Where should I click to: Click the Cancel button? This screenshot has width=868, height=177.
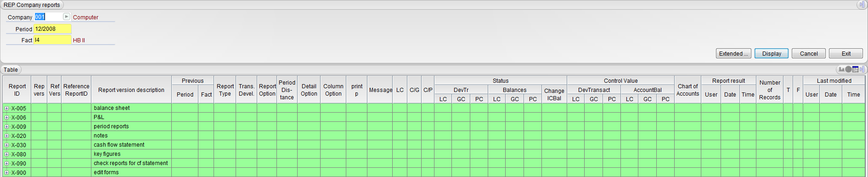809,54
